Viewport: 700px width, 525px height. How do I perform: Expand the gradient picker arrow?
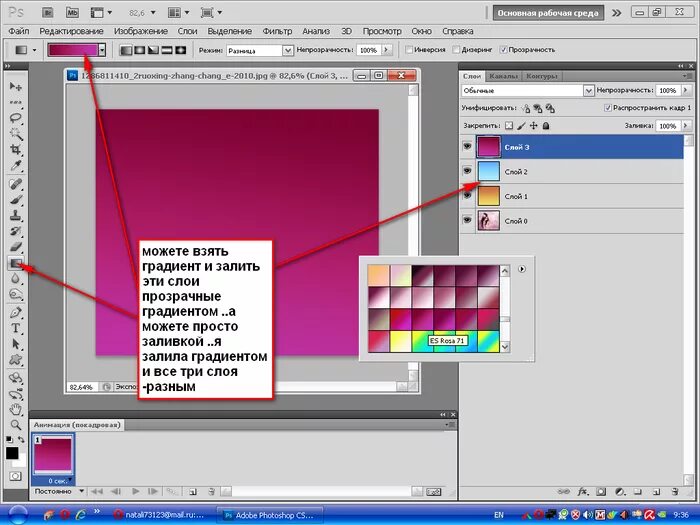(102, 50)
